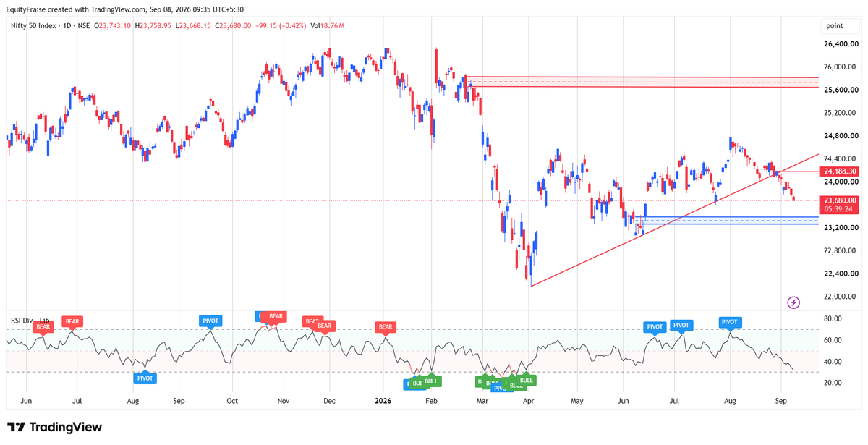868x445 pixels.
Task: Click the 23,680.00 current price label
Action: pos(839,200)
